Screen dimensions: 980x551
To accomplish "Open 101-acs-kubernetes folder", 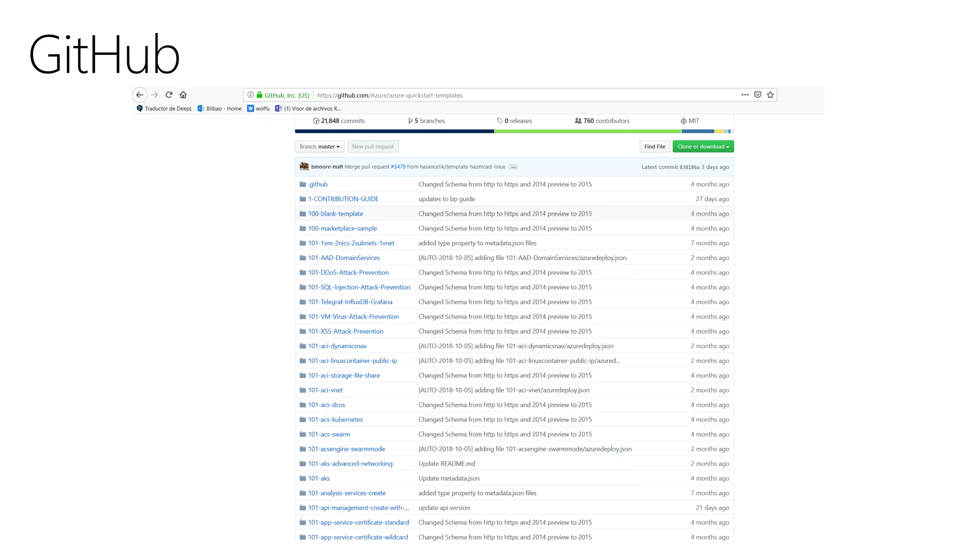I will (x=335, y=419).
